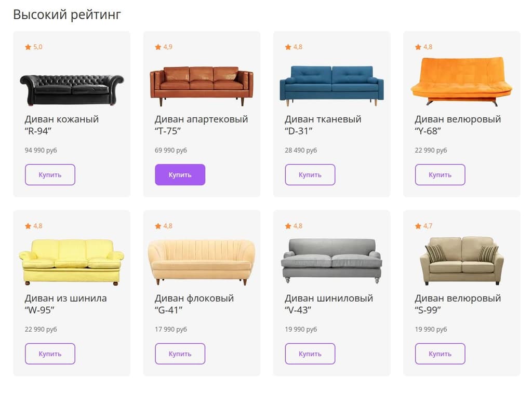Viewport: 532px width, 393px height.
Task: Buy the fabric sofa D-31
Action: pyautogui.click(x=310, y=174)
